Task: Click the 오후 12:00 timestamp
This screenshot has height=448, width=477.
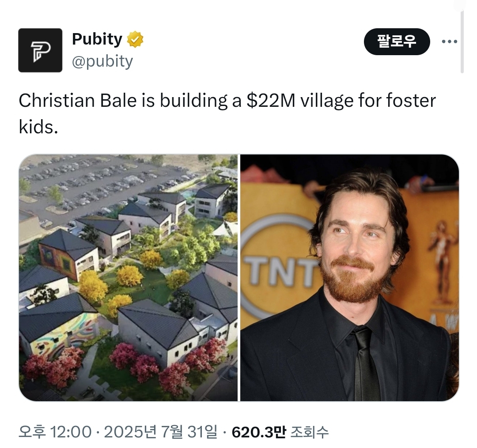Action: click(x=55, y=432)
